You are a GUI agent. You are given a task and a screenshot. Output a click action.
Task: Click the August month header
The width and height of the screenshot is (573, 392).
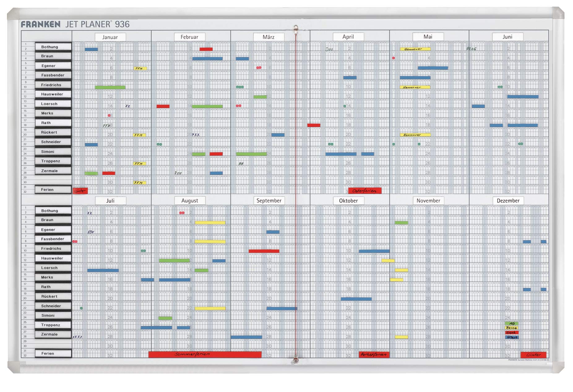(x=190, y=201)
